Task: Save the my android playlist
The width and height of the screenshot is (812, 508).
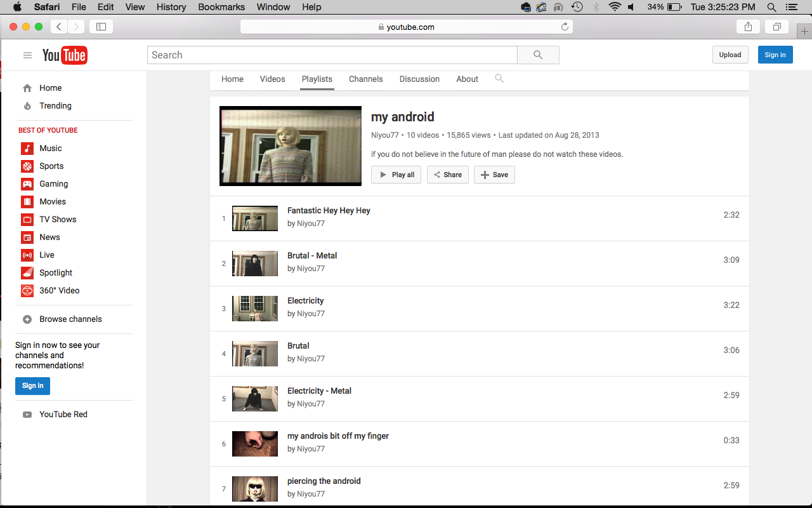Action: [x=494, y=175]
